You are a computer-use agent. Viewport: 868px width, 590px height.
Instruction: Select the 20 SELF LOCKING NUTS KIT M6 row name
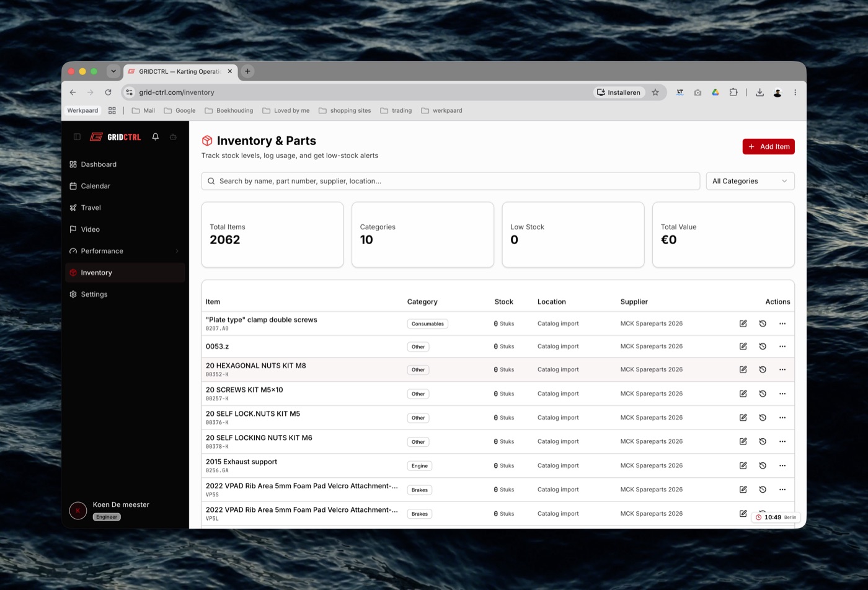(259, 438)
